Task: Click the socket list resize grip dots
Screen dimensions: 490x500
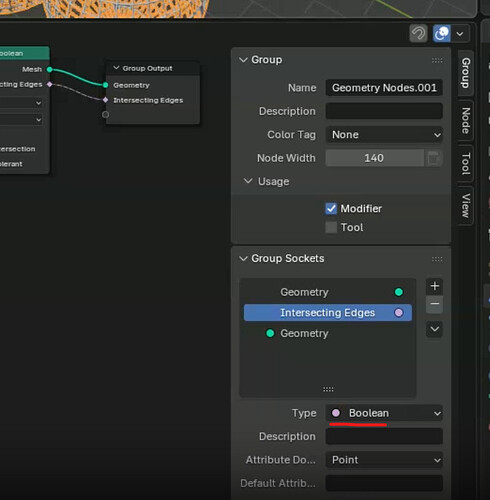Action: point(328,389)
